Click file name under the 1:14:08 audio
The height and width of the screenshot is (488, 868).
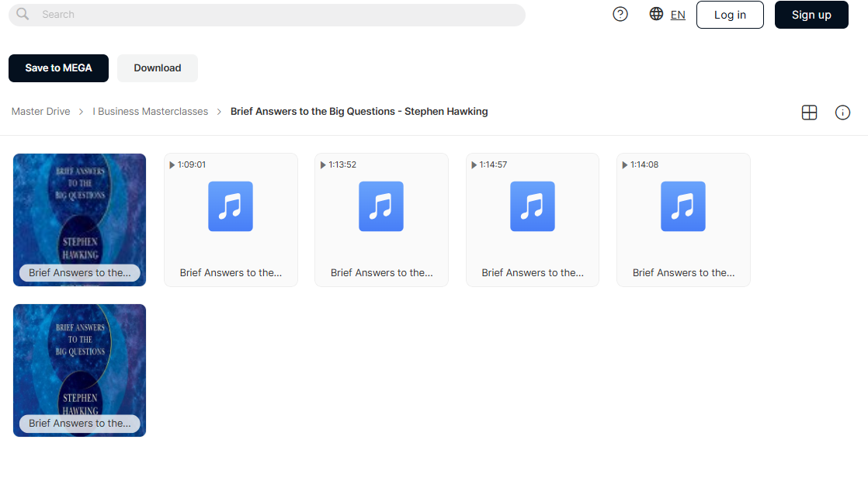coord(684,273)
